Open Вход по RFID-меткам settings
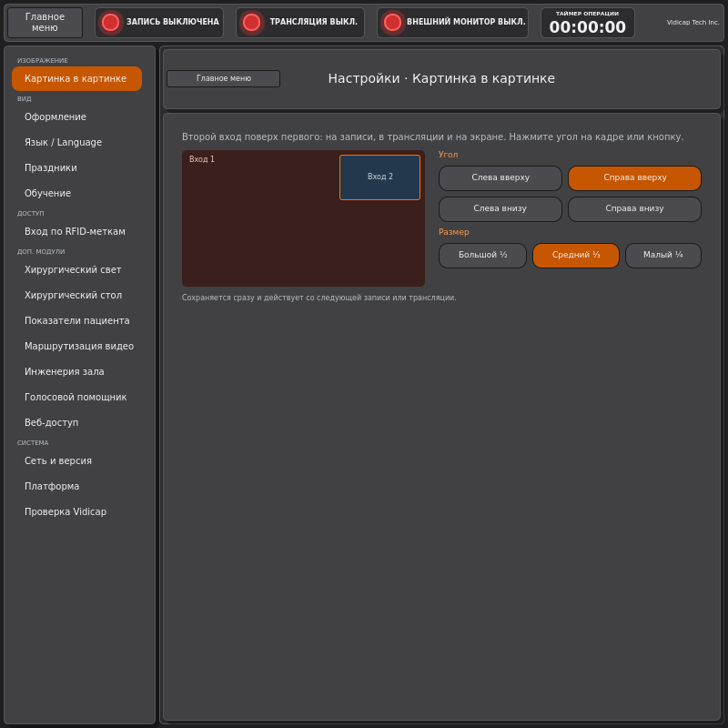The image size is (728, 728). click(x=76, y=232)
